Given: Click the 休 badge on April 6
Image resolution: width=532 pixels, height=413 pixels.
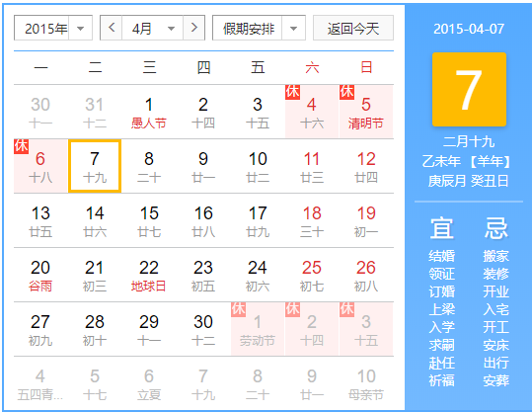Looking at the screenshot, I should 21,146.
